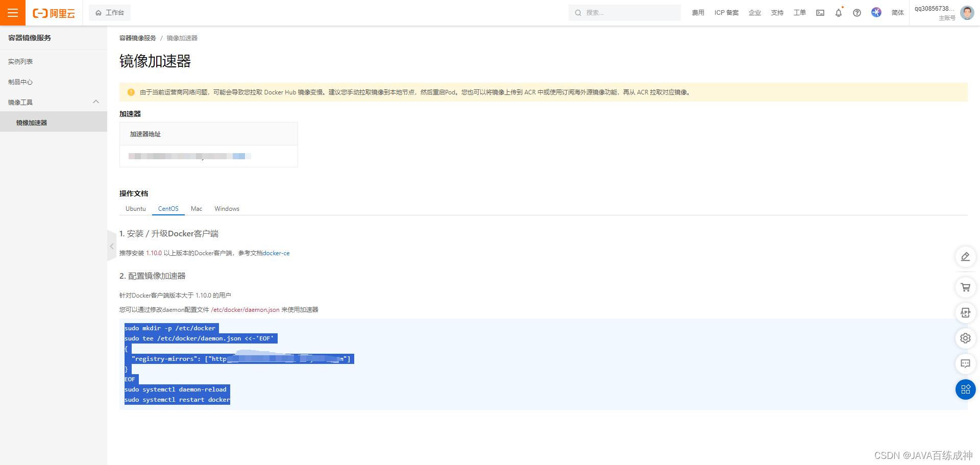Click the blurred accelerator address
980x465 pixels.
pos(189,156)
